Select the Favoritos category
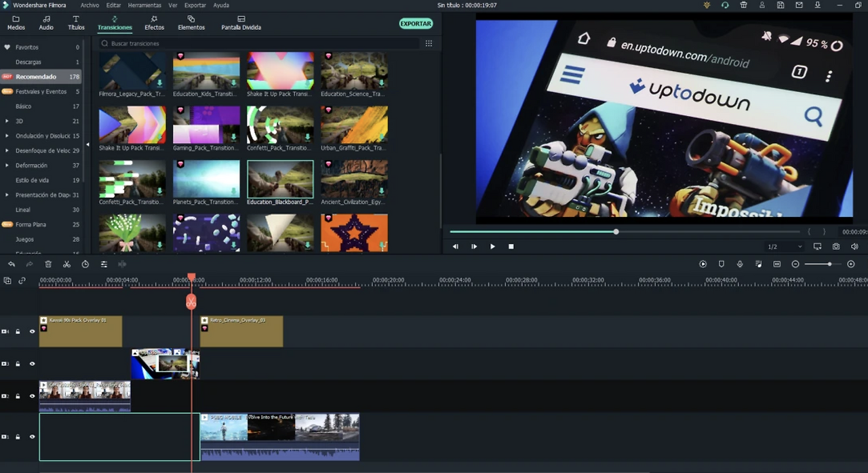 [41, 47]
